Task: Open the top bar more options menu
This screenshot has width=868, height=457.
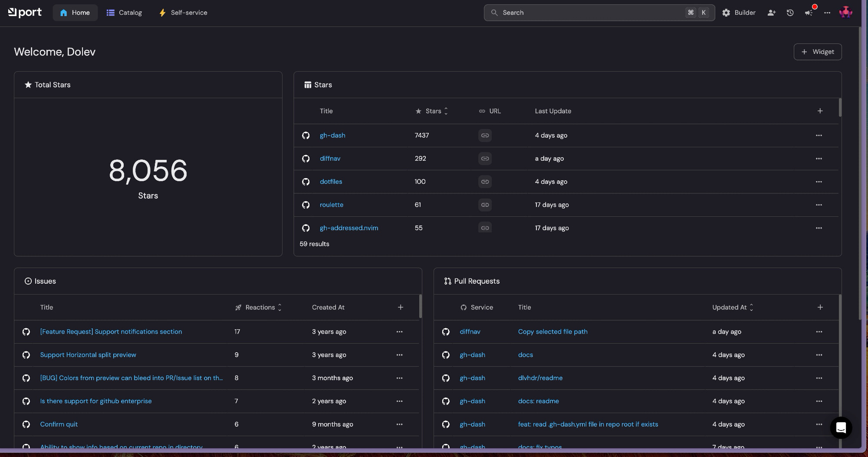Action: pos(827,13)
